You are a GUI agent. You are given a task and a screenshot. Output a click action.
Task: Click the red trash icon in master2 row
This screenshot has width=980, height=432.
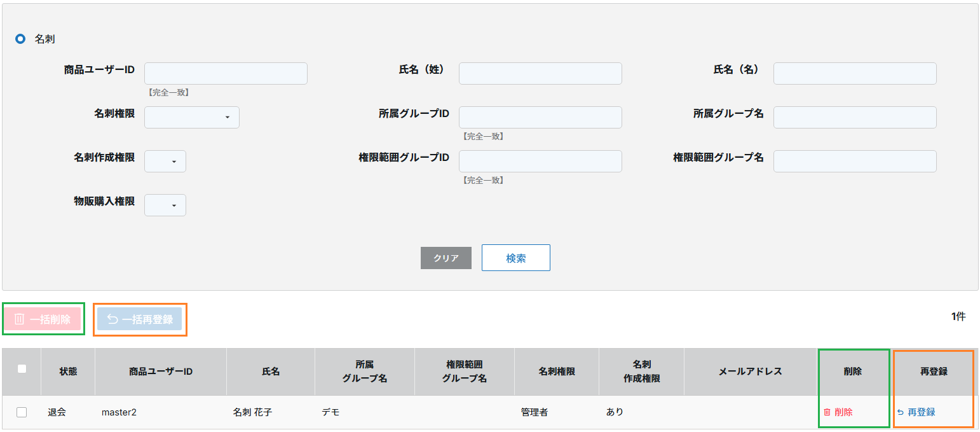point(827,412)
